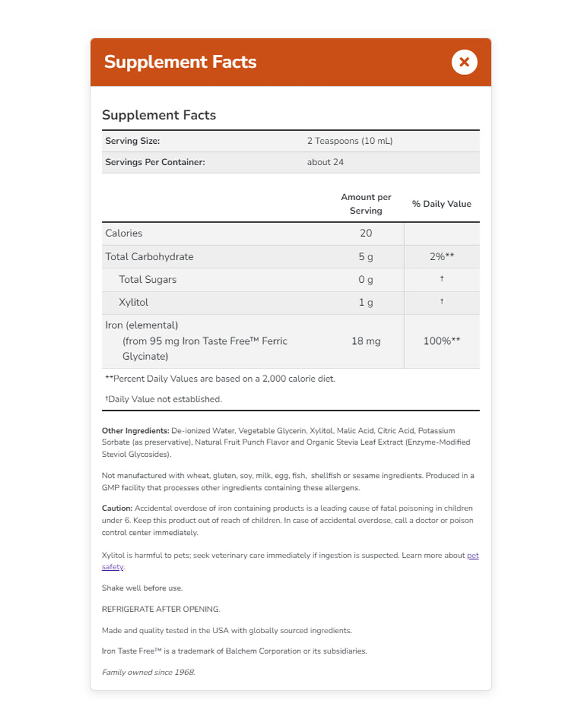Click the Servings Per Container label
The image size is (582, 728).
[155, 162]
